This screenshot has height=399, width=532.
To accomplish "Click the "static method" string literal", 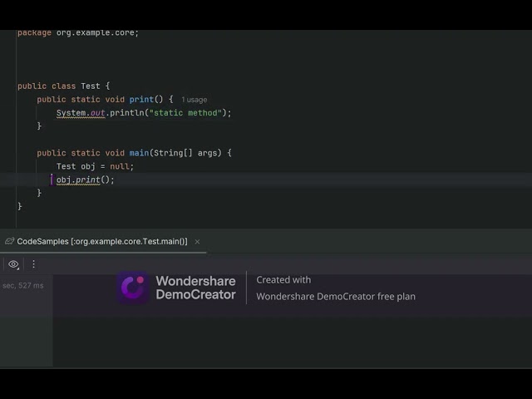I will pos(185,113).
